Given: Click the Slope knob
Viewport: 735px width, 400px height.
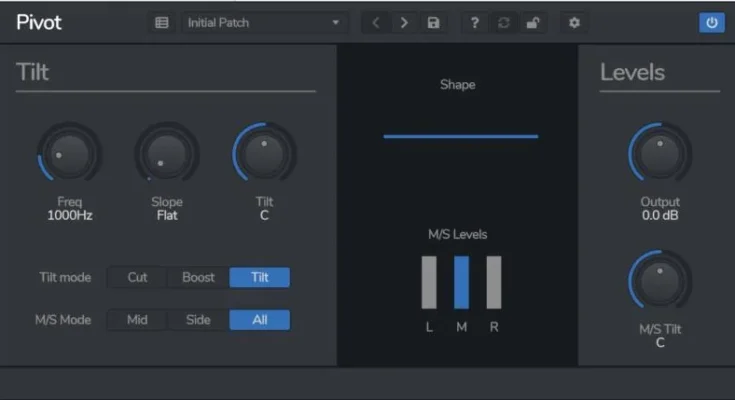Looking at the screenshot, I should tap(167, 155).
